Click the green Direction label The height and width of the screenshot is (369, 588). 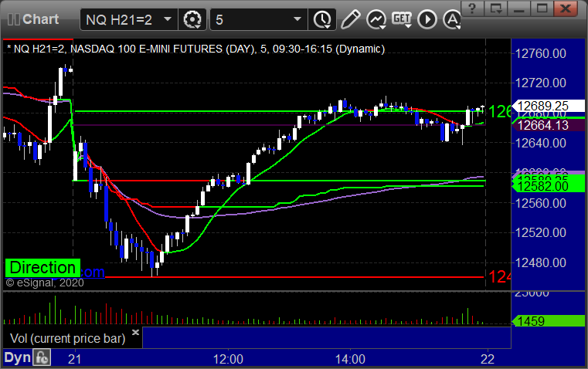click(42, 268)
